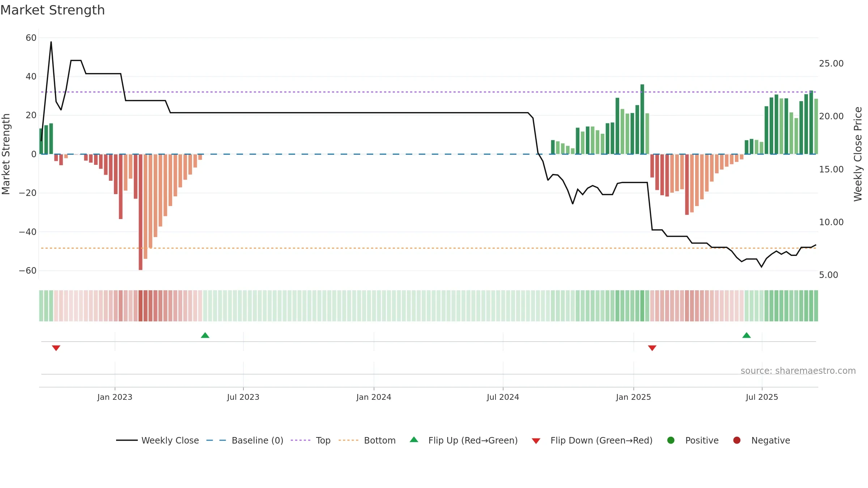Click the source: sharemaestro.com text
The height and width of the screenshot is (488, 868).
798,371
